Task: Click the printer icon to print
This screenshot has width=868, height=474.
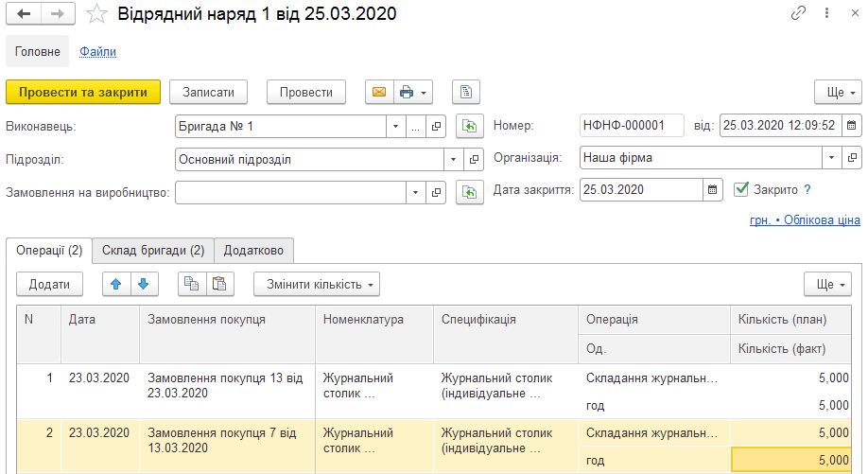Action: [407, 92]
